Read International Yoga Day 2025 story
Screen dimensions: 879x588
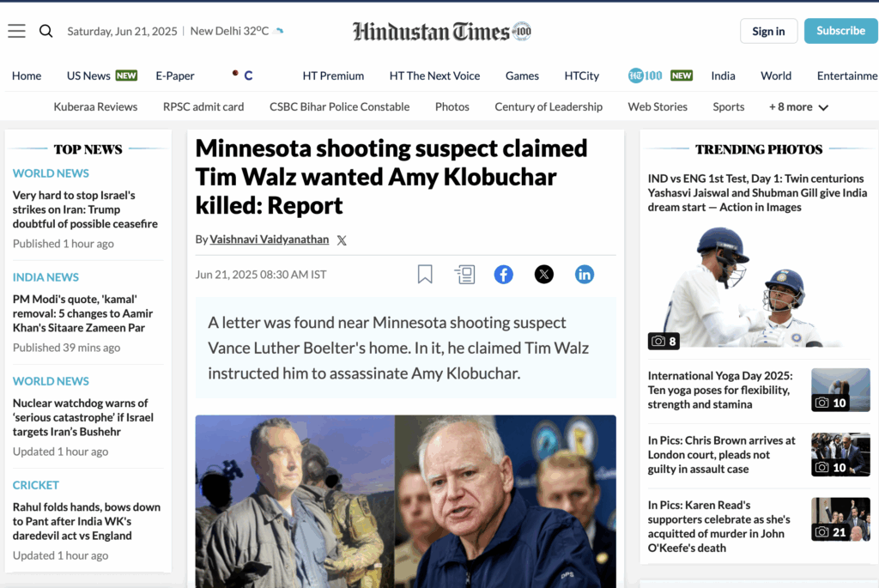coord(720,390)
